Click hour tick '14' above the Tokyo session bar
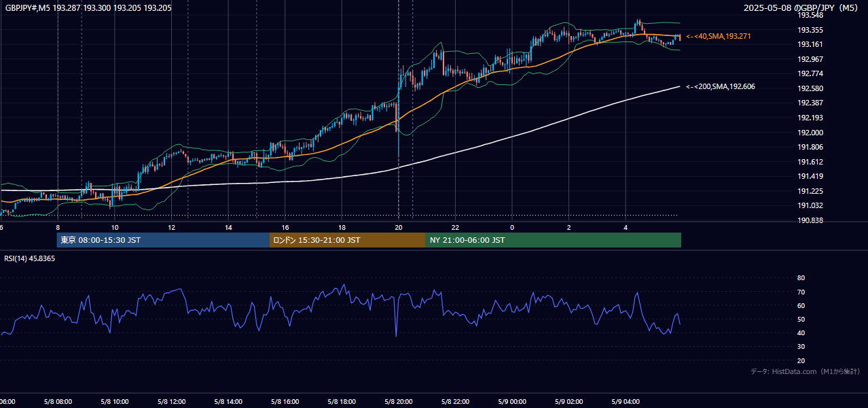The width and height of the screenshot is (868, 408). click(x=228, y=227)
